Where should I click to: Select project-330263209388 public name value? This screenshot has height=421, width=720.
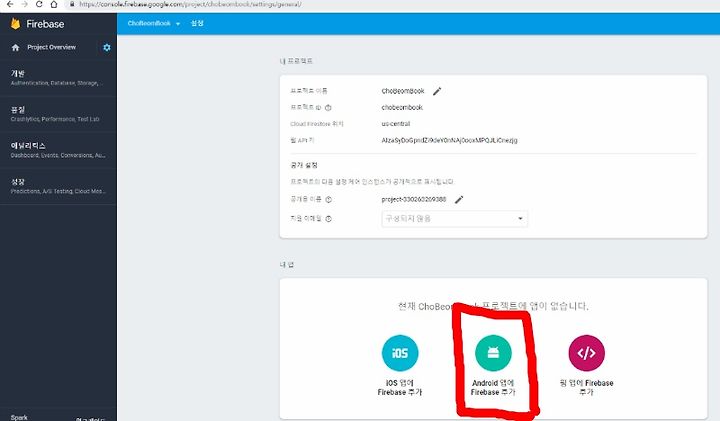click(414, 199)
